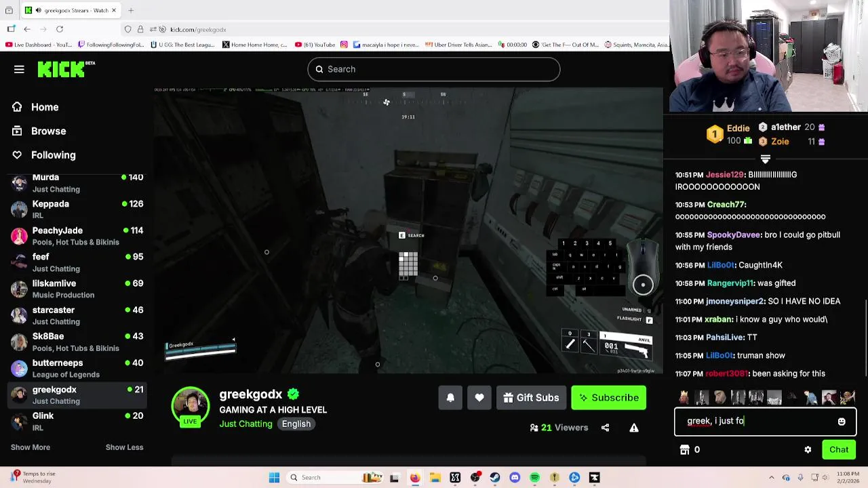Open starcaster's channel in sidebar
The height and width of the screenshot is (488, 868).
(x=77, y=315)
